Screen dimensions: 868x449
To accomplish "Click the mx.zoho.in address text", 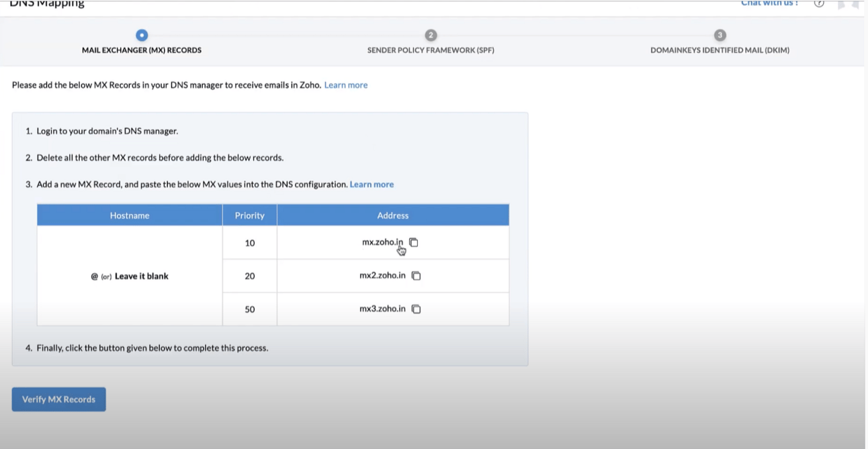I will click(383, 242).
